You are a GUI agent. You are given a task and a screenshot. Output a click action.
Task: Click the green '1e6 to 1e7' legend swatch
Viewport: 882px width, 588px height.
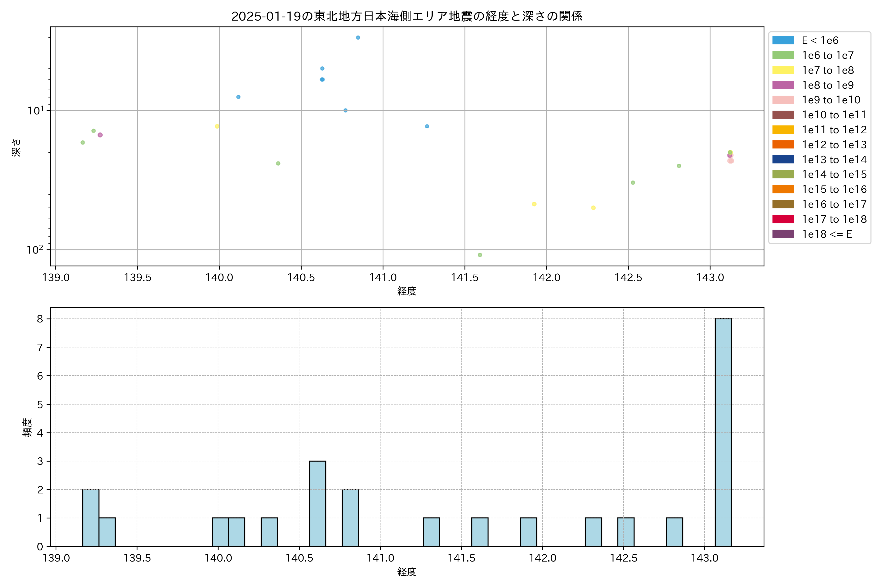click(783, 55)
